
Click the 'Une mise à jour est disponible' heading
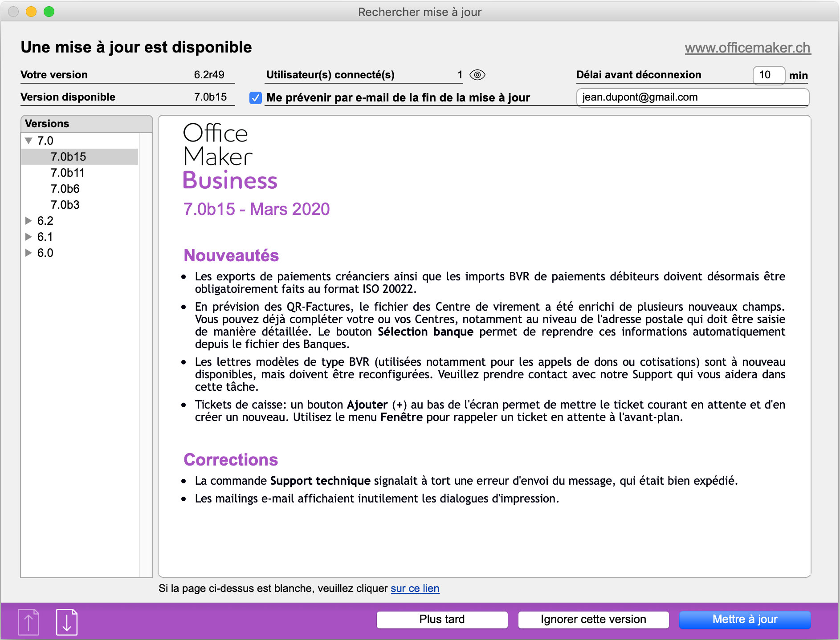(136, 47)
